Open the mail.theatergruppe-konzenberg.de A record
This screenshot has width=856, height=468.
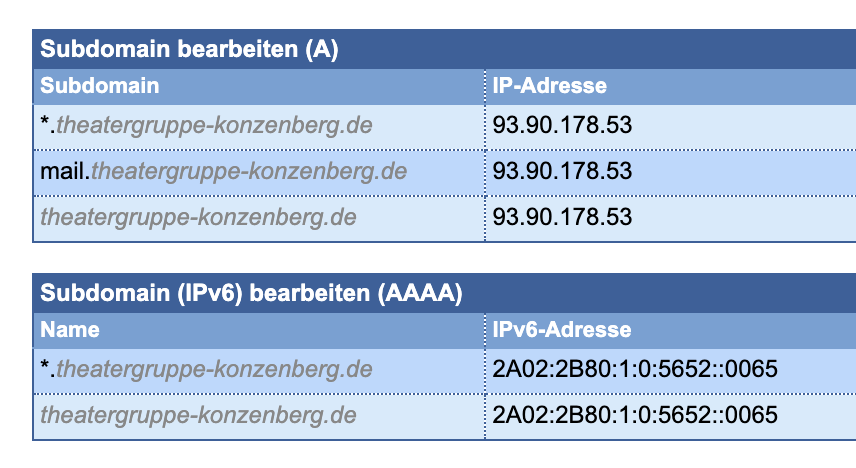click(224, 171)
